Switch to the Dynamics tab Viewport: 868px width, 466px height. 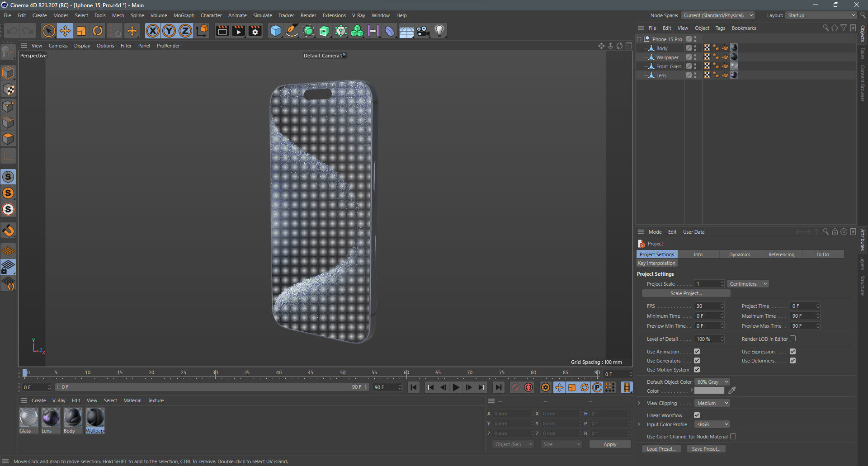[740, 254]
